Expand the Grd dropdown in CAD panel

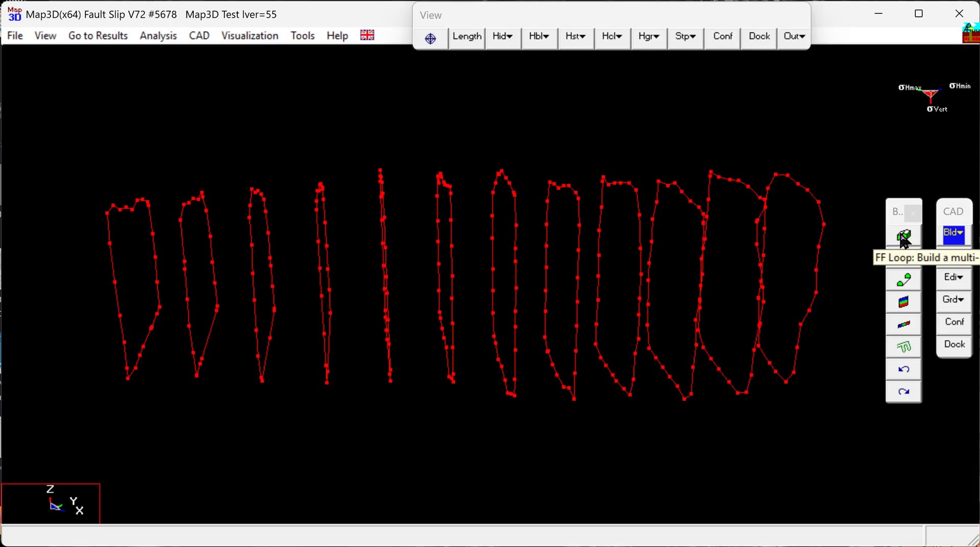coord(953,300)
